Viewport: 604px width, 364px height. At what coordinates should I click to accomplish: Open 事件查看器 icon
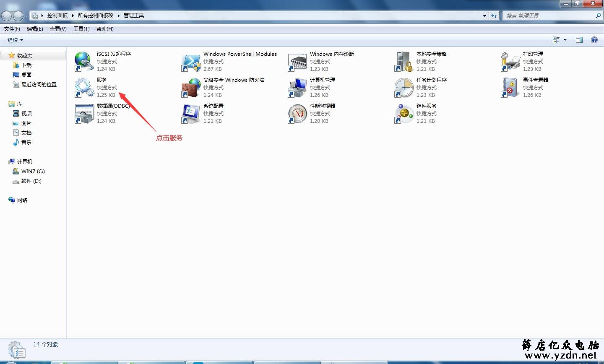point(510,87)
